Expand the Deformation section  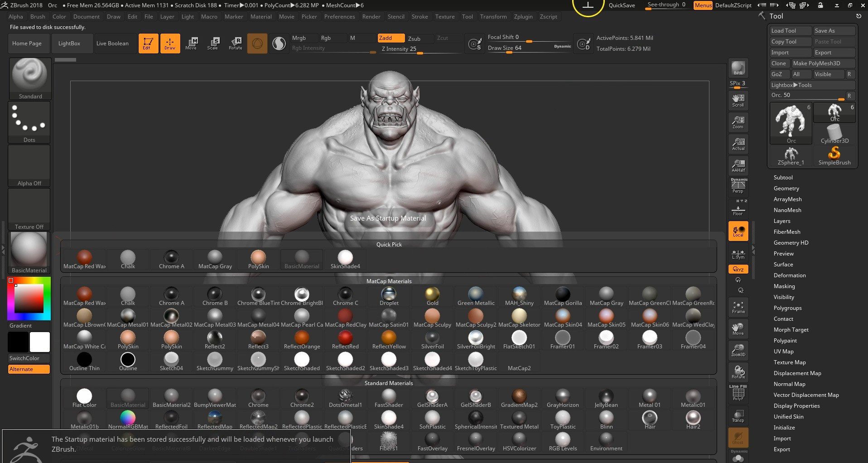[789, 275]
